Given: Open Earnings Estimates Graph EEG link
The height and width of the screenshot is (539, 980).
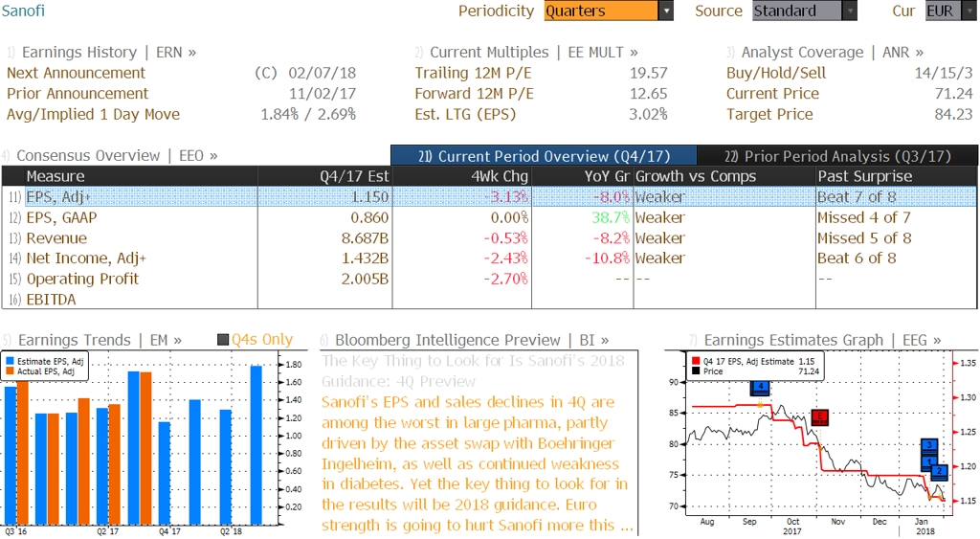Looking at the screenshot, I should [x=822, y=340].
